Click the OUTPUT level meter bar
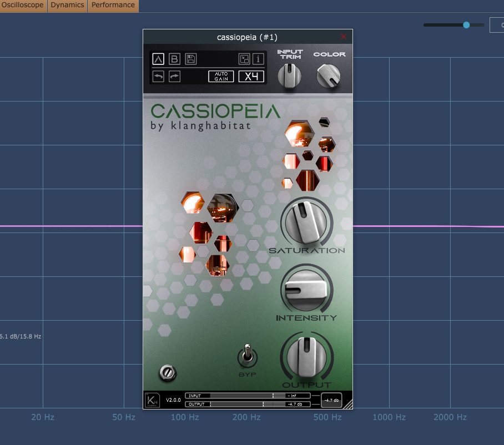504x445 pixels. coord(248,404)
